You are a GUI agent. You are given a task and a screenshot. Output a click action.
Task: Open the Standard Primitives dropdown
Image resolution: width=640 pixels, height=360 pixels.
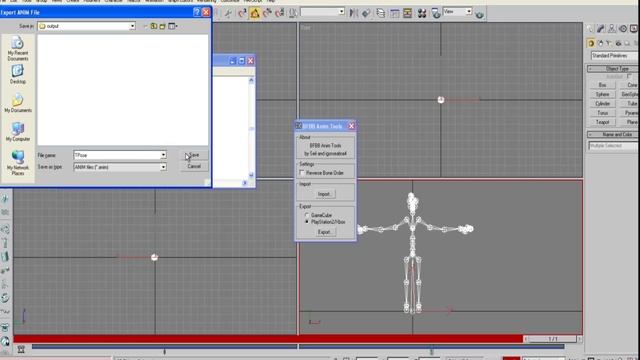pyautogui.click(x=615, y=56)
